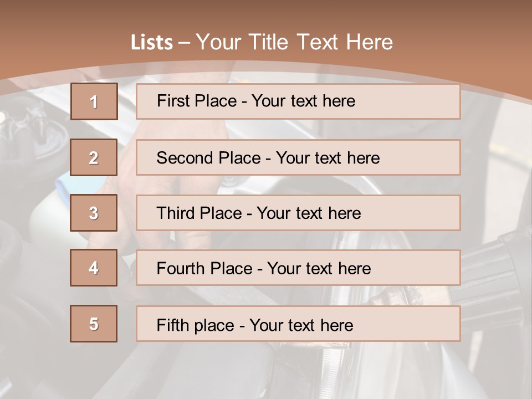The image size is (532, 399).
Task: Click the bold "Lists" word in title
Action: click(x=151, y=42)
